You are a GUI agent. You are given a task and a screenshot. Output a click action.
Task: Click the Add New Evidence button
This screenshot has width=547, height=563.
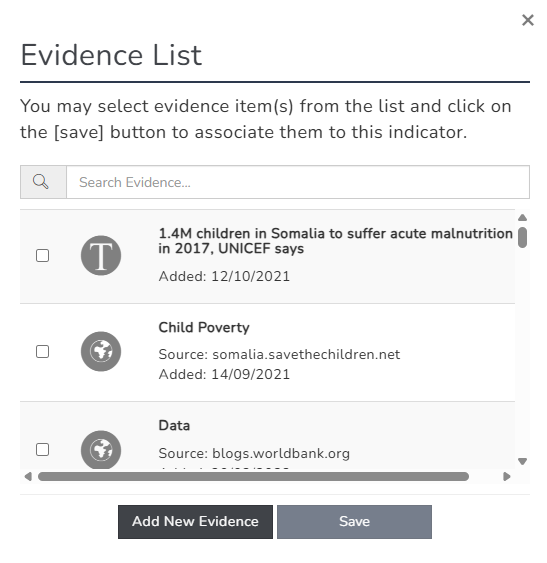coord(195,522)
